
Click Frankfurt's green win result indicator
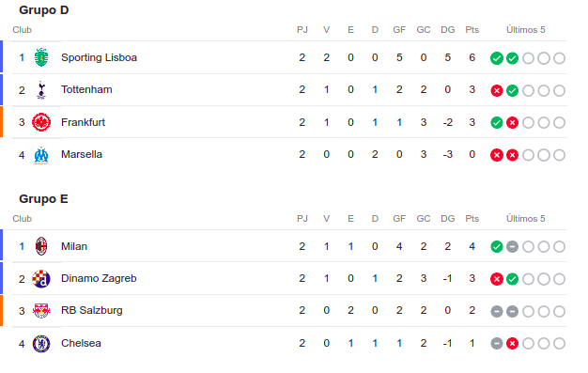[x=497, y=123]
